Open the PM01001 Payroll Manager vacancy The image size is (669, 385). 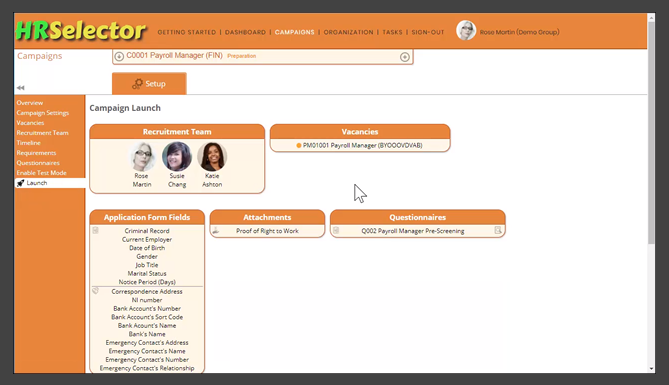pos(363,146)
